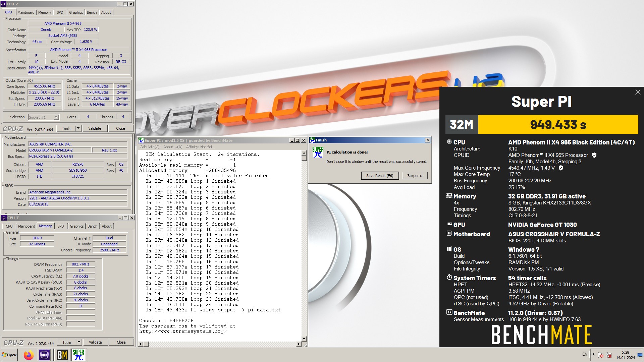The image size is (644, 362).
Task: Click the motherboard Model field CROSSHAIR V FORMULA-Z
Action: [x=59, y=150]
